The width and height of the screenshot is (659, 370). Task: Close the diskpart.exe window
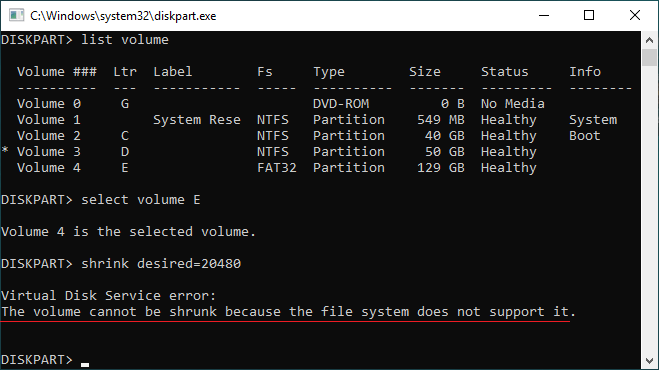[635, 16]
